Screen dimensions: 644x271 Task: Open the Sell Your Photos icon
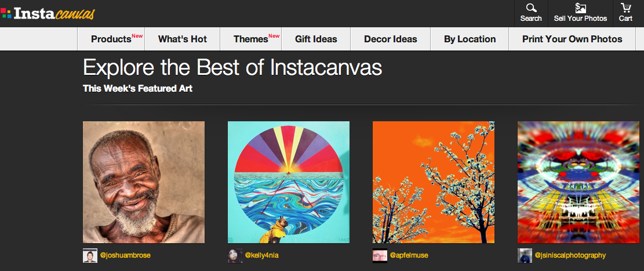(x=580, y=8)
